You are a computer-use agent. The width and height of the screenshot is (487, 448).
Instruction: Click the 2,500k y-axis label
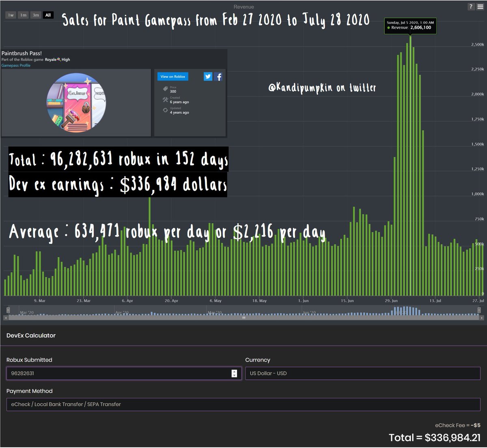(478, 45)
